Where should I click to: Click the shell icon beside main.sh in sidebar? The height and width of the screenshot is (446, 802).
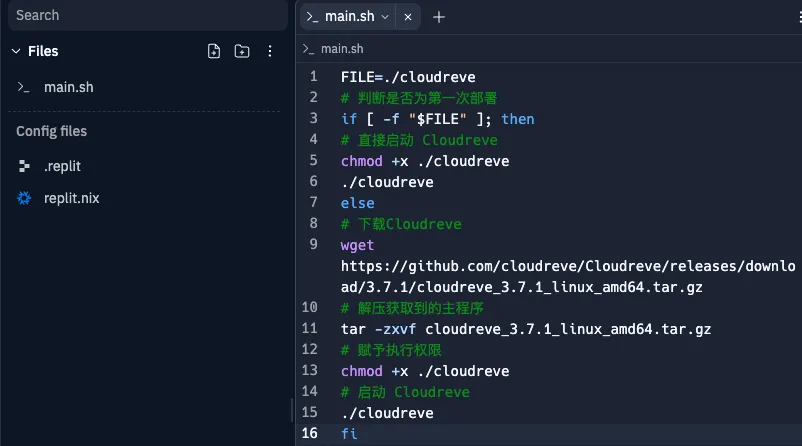(x=24, y=87)
